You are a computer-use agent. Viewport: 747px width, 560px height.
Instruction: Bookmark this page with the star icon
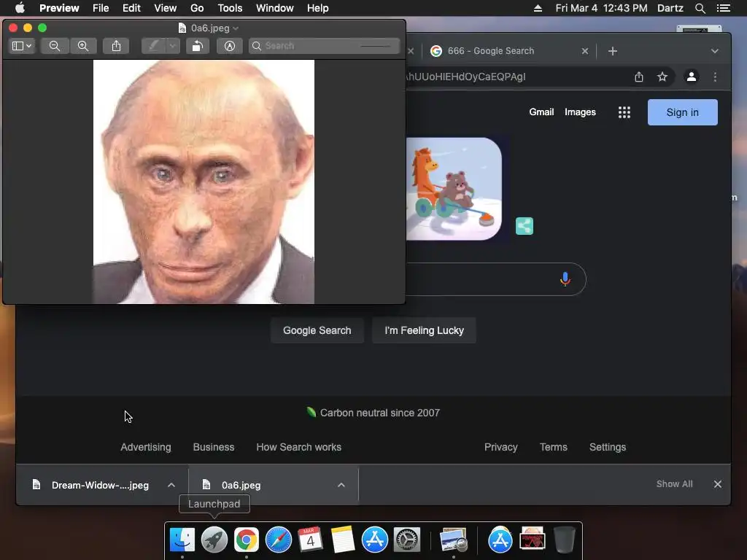pyautogui.click(x=662, y=77)
